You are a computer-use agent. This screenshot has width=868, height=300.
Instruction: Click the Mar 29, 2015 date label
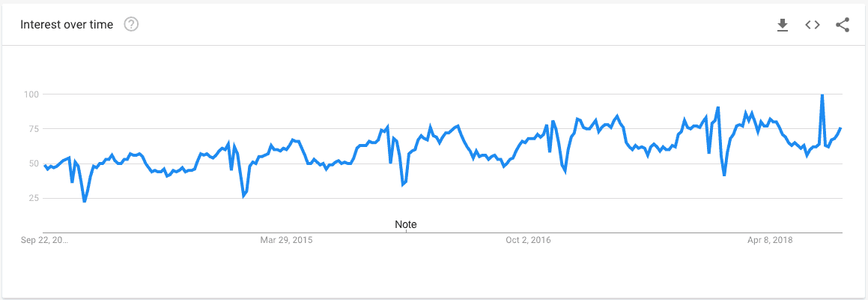pos(286,241)
